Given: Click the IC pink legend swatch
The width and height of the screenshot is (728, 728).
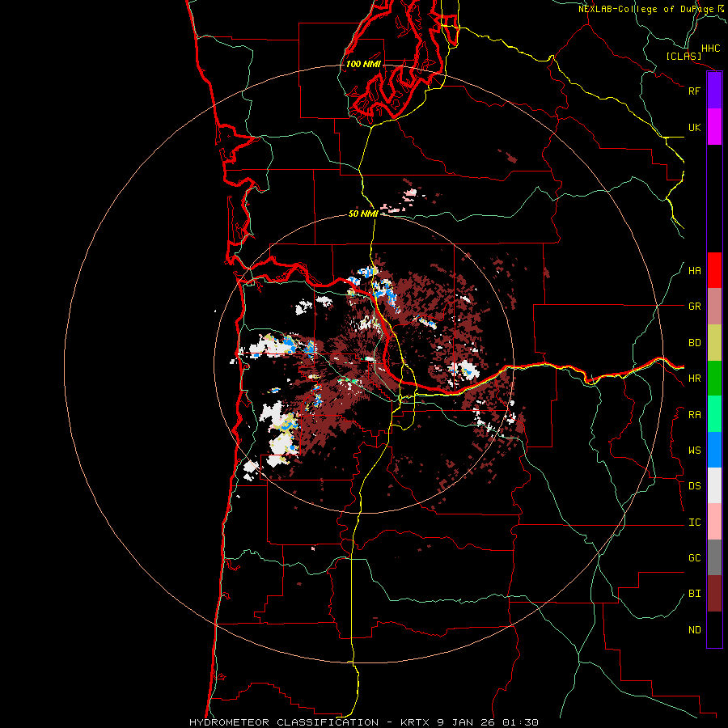Looking at the screenshot, I should coord(714,522).
